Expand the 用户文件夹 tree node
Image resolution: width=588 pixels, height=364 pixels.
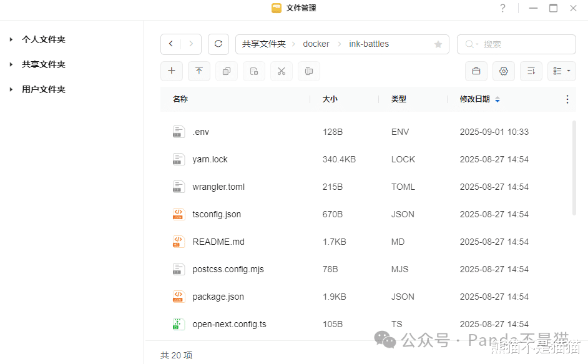(x=11, y=89)
